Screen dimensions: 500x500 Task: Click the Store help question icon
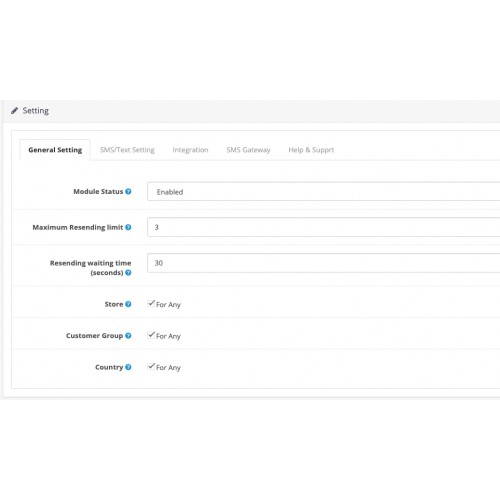click(128, 304)
